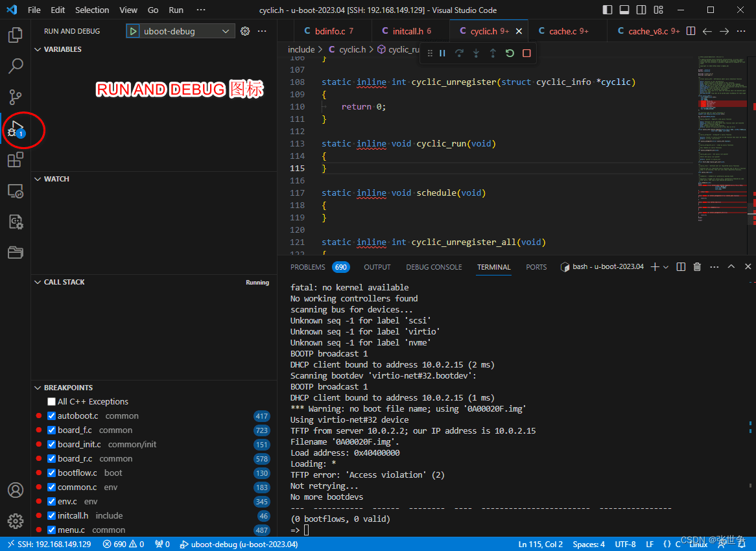
Task: Disable the bootflow.c breakpoint checkbox
Action: [52, 473]
